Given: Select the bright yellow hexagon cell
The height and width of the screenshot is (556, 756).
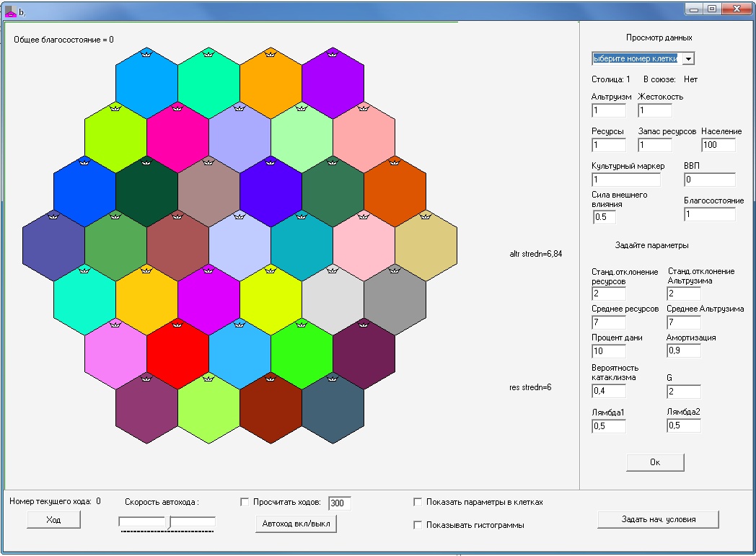Looking at the screenshot, I should pos(271,299).
